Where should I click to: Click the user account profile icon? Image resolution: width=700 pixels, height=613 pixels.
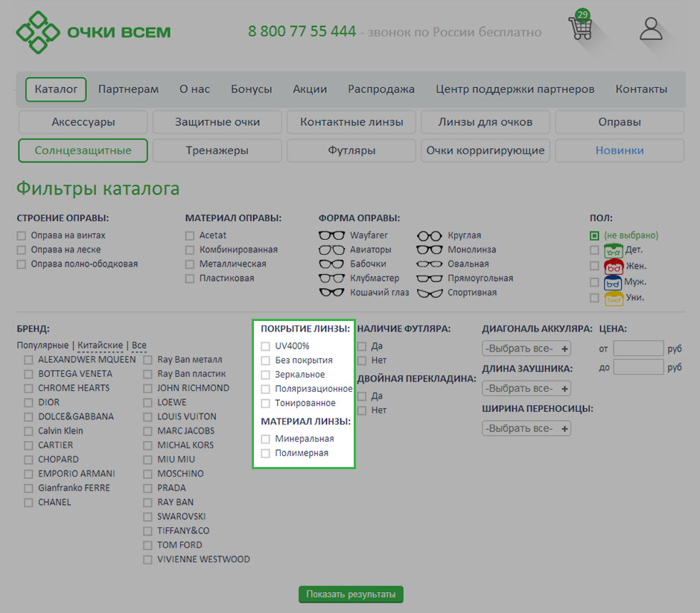(x=651, y=29)
